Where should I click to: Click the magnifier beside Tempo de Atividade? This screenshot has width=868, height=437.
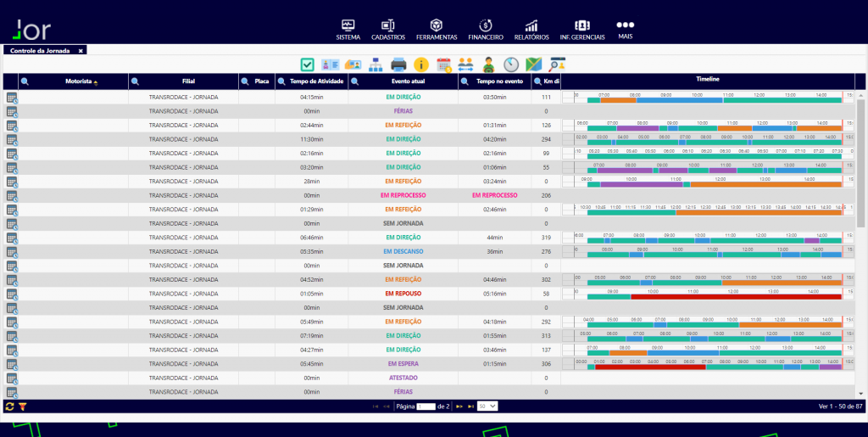pos(281,81)
